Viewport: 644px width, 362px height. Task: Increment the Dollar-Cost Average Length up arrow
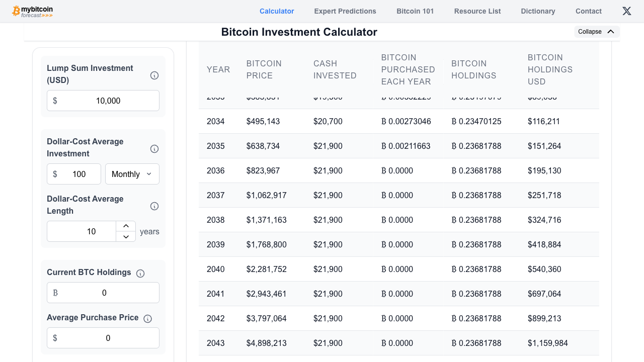(126, 225)
